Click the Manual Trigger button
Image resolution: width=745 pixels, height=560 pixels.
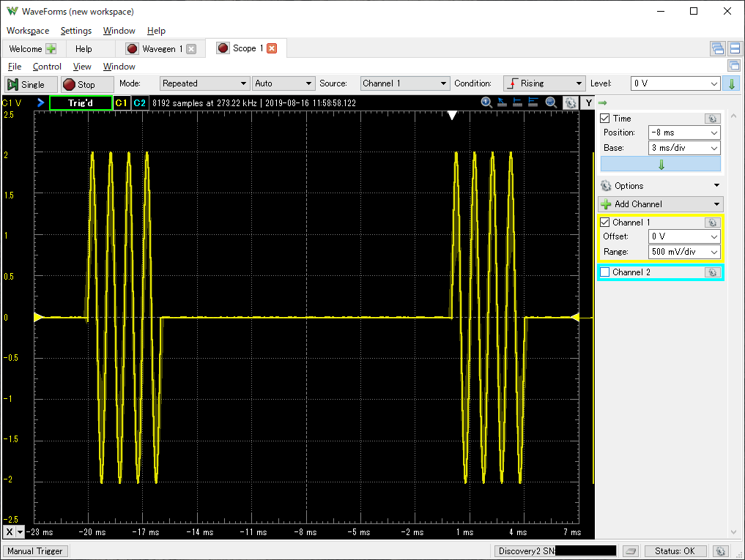(35, 551)
